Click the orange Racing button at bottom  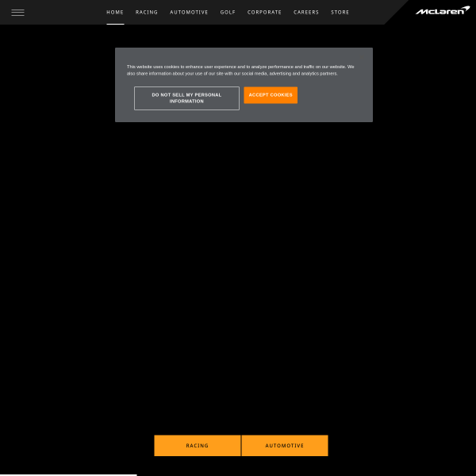coord(198,445)
